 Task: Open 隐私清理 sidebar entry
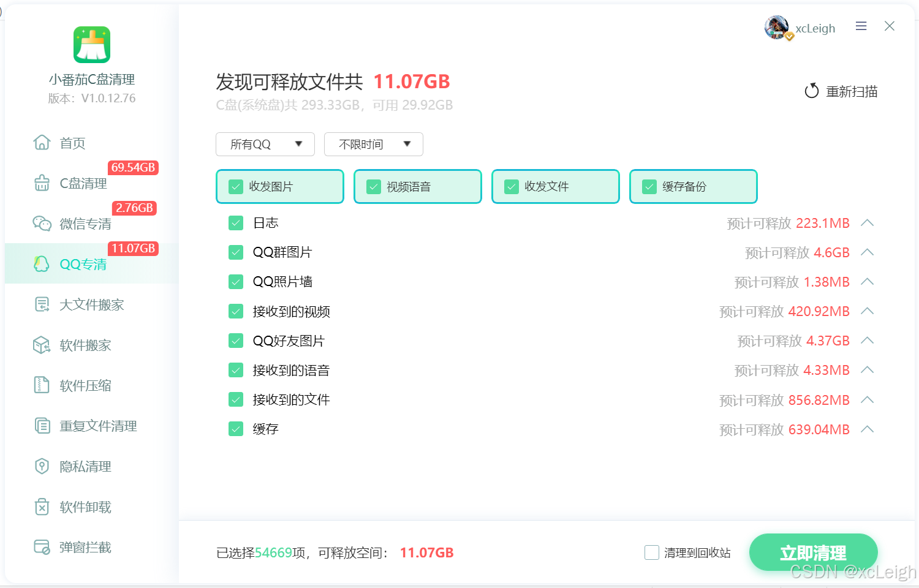pyautogui.click(x=92, y=466)
